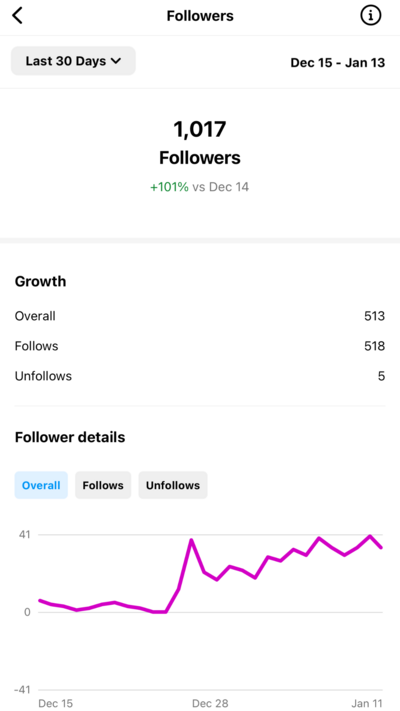Select the Unfollows growth row
The height and width of the screenshot is (711, 400).
[200, 376]
